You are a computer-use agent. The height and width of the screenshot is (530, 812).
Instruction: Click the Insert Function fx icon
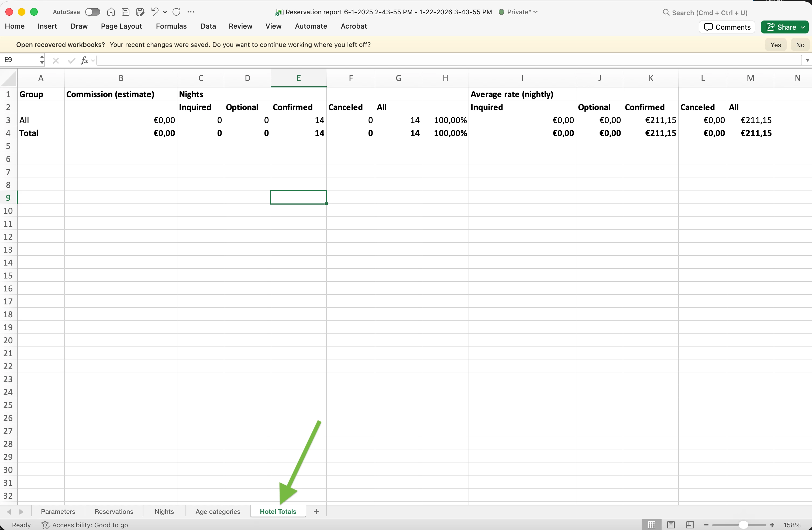pos(84,60)
